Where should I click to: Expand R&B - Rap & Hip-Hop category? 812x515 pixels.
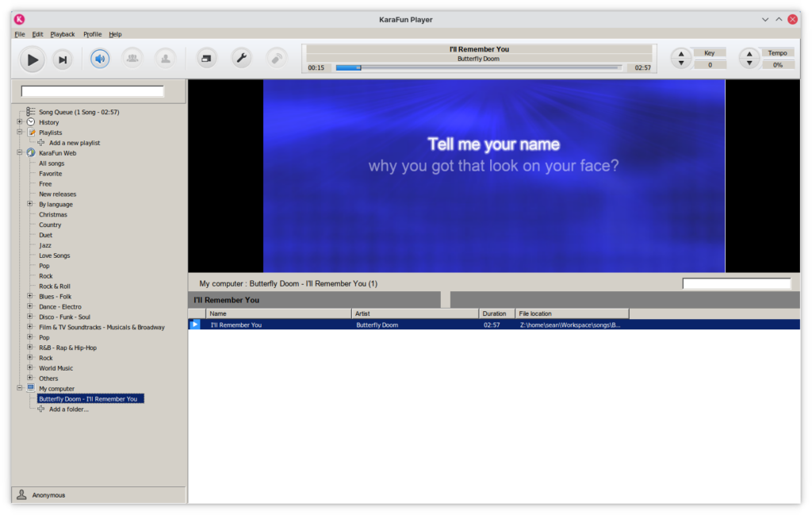click(x=30, y=347)
